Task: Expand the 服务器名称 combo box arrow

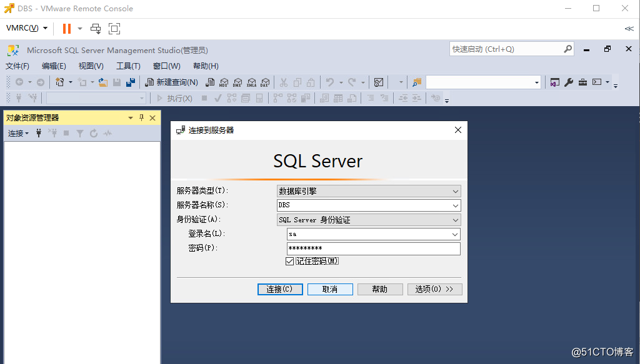Action: click(x=456, y=205)
